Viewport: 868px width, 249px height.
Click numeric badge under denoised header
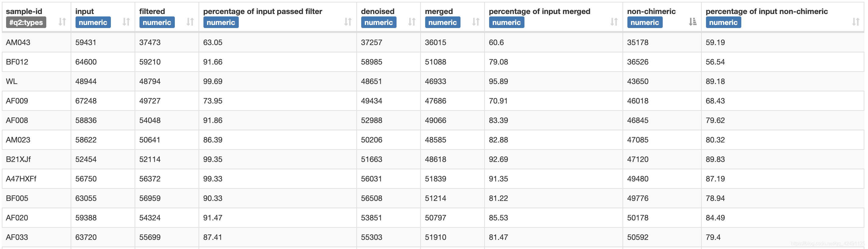click(x=379, y=23)
